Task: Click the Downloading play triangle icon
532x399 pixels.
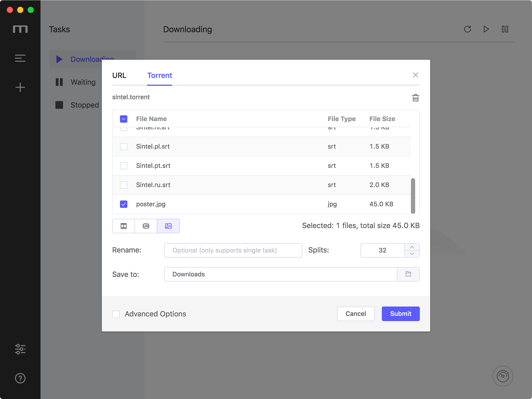Action: click(x=59, y=59)
